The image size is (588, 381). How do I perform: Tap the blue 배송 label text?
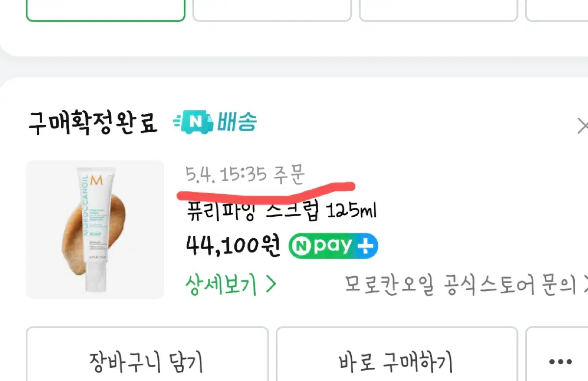click(x=238, y=123)
